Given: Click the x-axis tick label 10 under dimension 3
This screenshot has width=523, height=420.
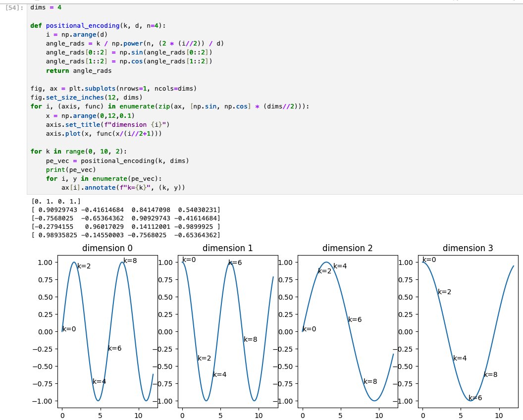Looking at the screenshot, I should [x=499, y=416].
